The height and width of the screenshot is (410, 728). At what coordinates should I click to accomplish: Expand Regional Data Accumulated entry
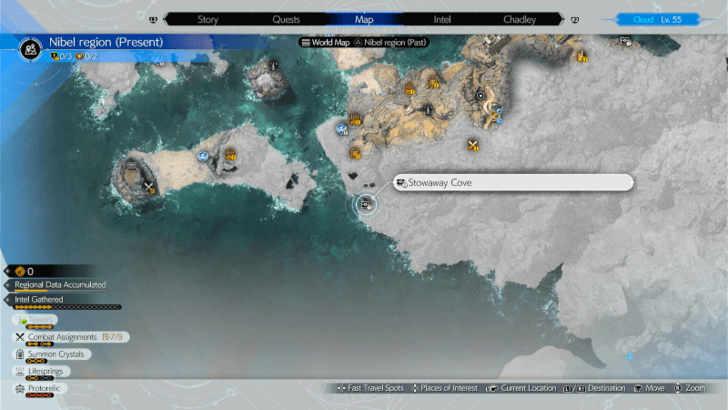pos(60,286)
